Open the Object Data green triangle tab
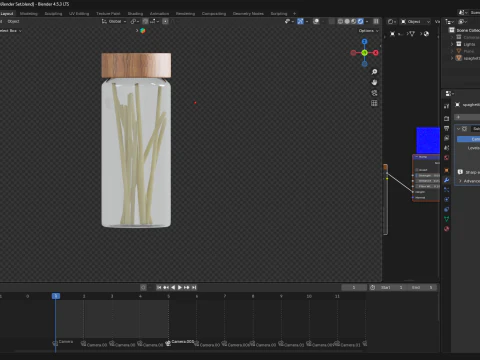The width and height of the screenshot is (480, 360). coord(447,219)
